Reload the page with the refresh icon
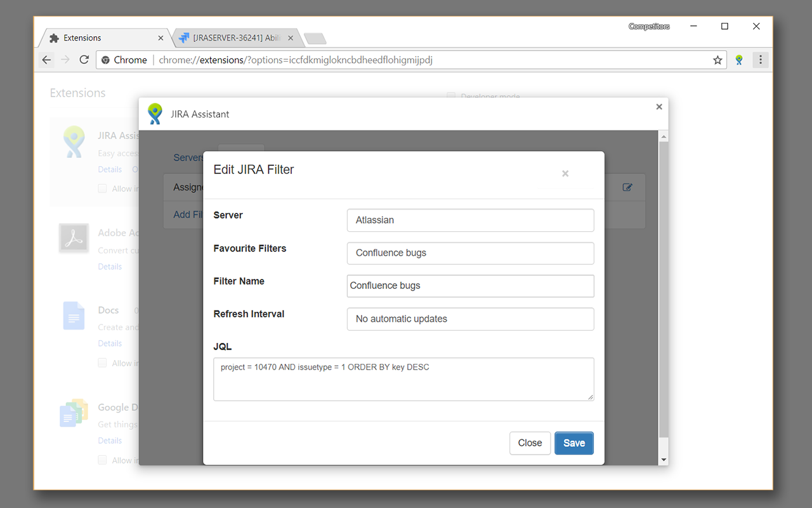812x508 pixels. pos(84,60)
